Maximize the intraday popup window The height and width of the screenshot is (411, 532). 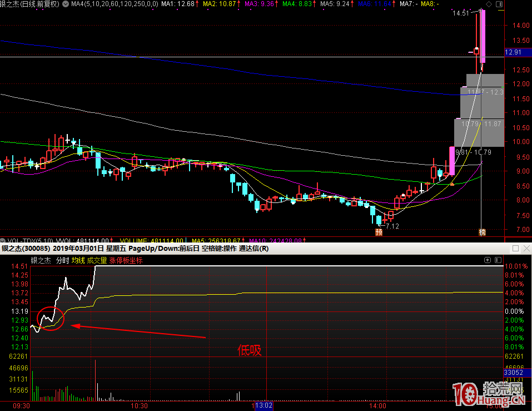515,249
